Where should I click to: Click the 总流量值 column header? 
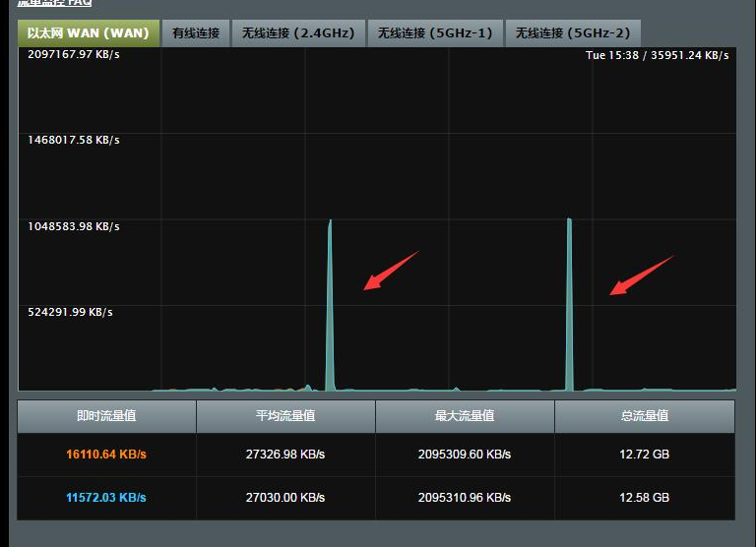click(x=645, y=416)
